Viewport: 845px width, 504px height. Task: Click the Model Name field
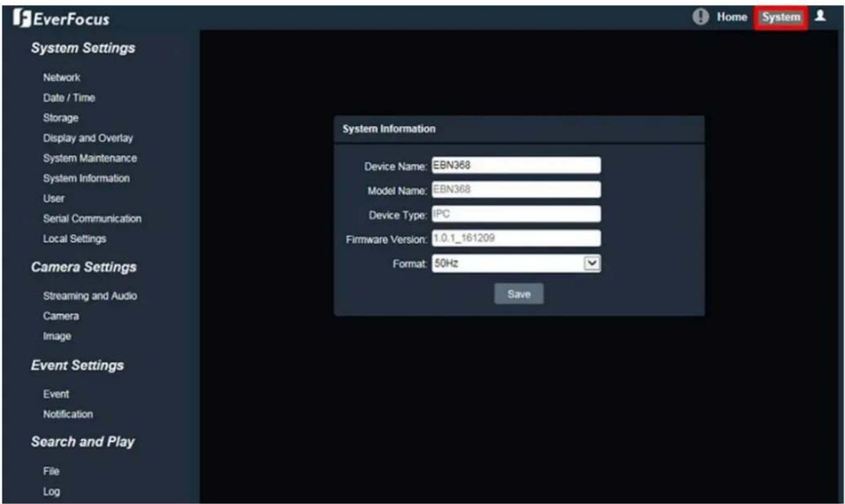(x=516, y=190)
